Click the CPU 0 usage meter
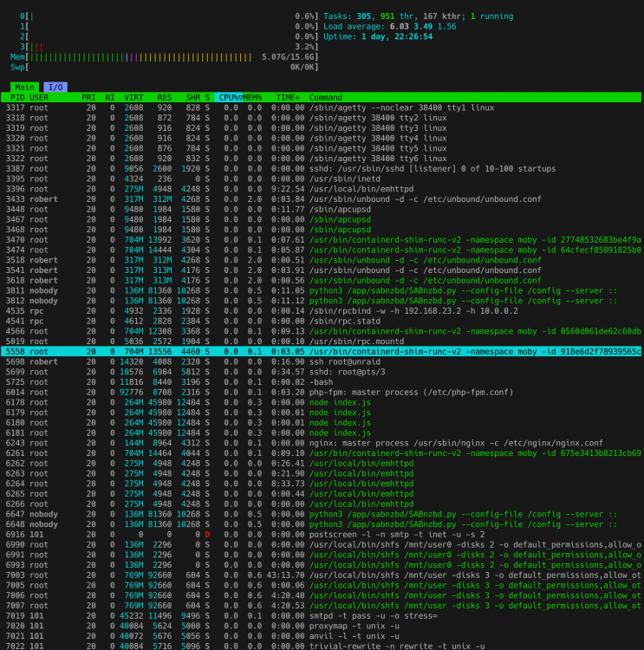 169,16
